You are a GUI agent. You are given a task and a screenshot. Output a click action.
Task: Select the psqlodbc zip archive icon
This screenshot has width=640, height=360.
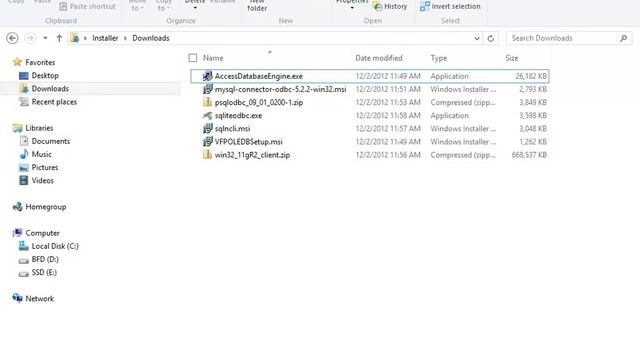click(207, 102)
